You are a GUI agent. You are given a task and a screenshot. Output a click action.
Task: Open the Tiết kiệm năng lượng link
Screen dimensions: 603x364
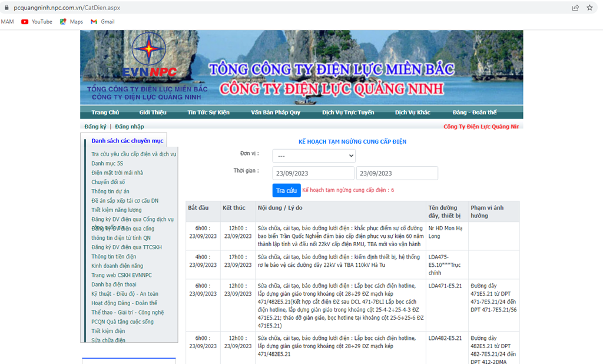pos(117,210)
